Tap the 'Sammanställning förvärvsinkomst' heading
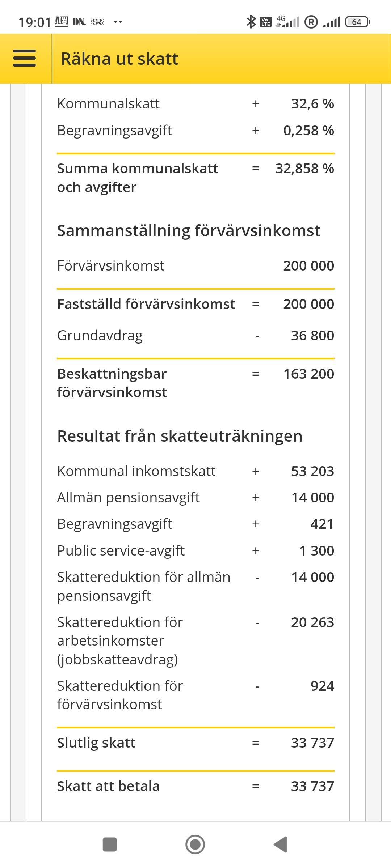This screenshot has width=391, height=868. [x=189, y=231]
